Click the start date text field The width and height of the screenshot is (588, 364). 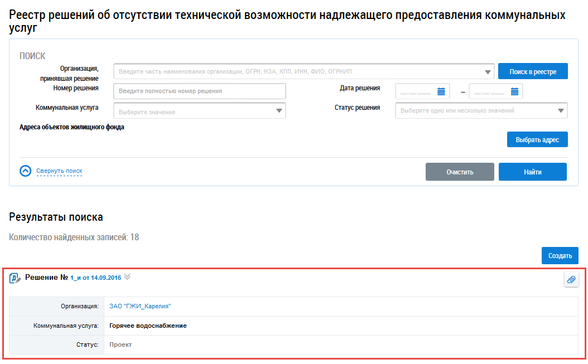click(416, 91)
